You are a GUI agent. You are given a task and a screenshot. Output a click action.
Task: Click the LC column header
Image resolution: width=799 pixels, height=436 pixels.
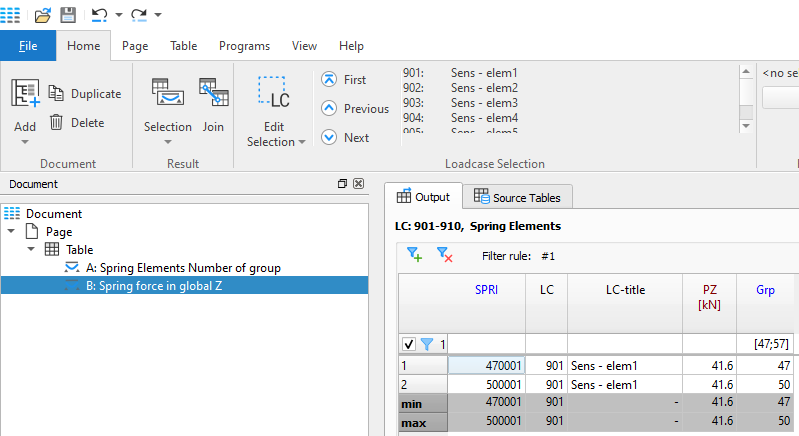pos(547,304)
